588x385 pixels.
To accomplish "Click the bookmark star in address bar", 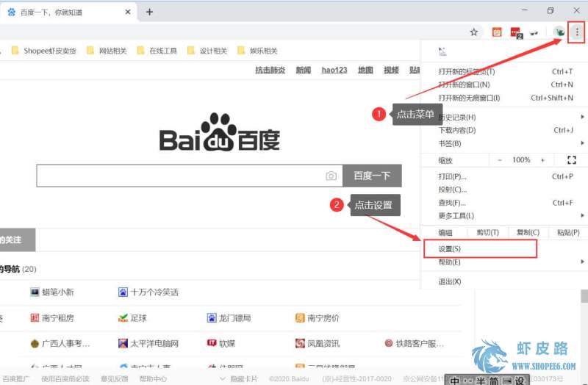I will click(474, 32).
